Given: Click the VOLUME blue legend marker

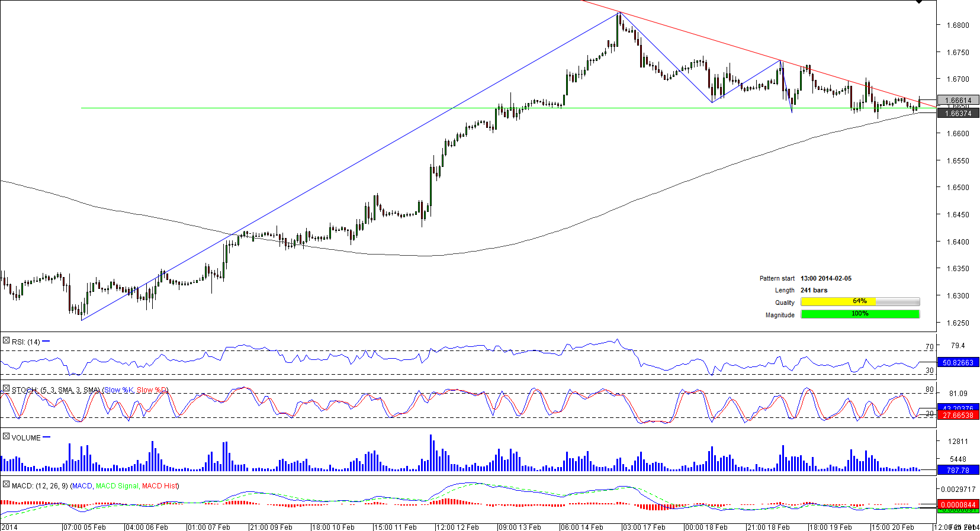Looking at the screenshot, I should click(47, 437).
